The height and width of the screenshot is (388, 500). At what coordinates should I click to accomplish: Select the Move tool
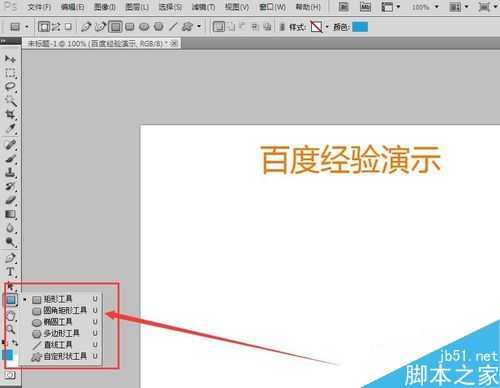tap(10, 59)
